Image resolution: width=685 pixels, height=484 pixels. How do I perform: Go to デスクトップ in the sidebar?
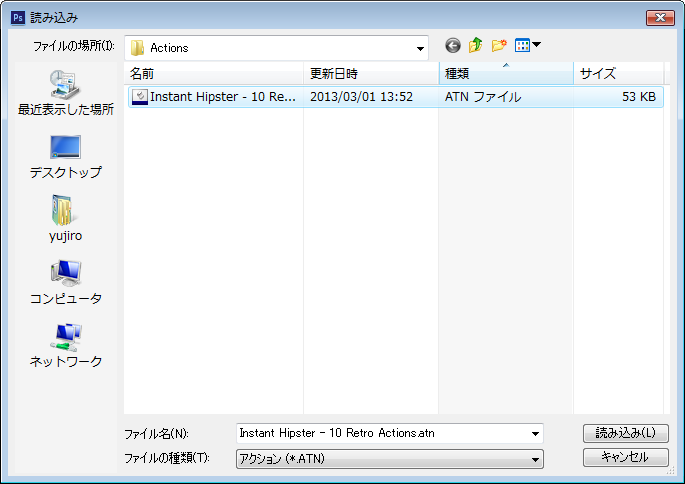(x=66, y=157)
